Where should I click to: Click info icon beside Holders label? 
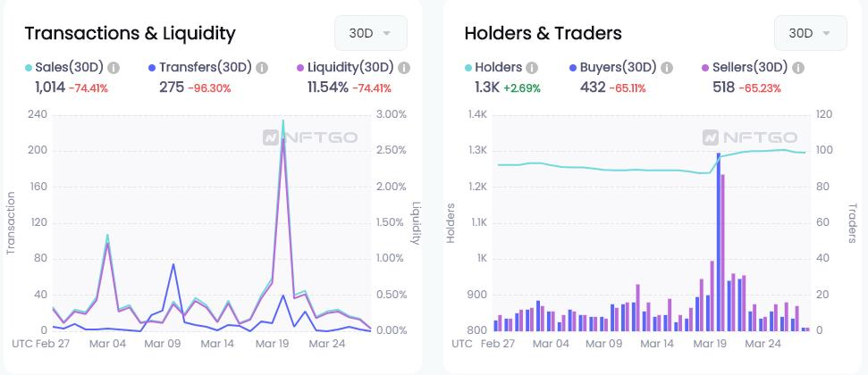531,68
